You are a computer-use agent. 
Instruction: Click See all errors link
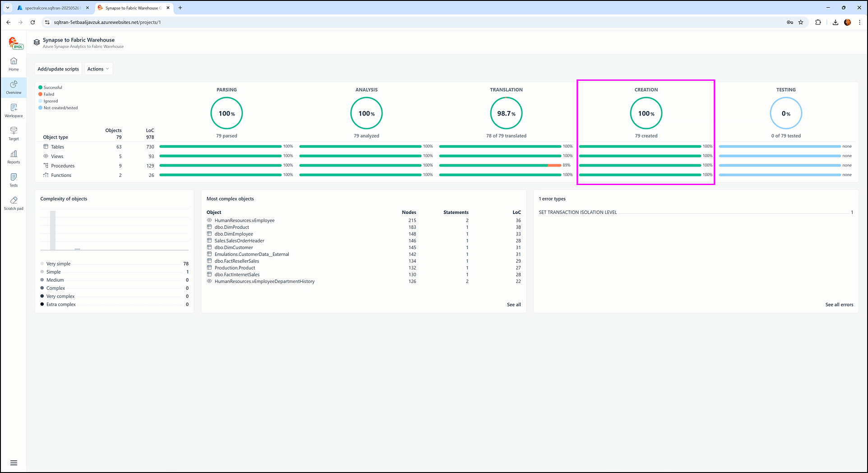(839, 305)
